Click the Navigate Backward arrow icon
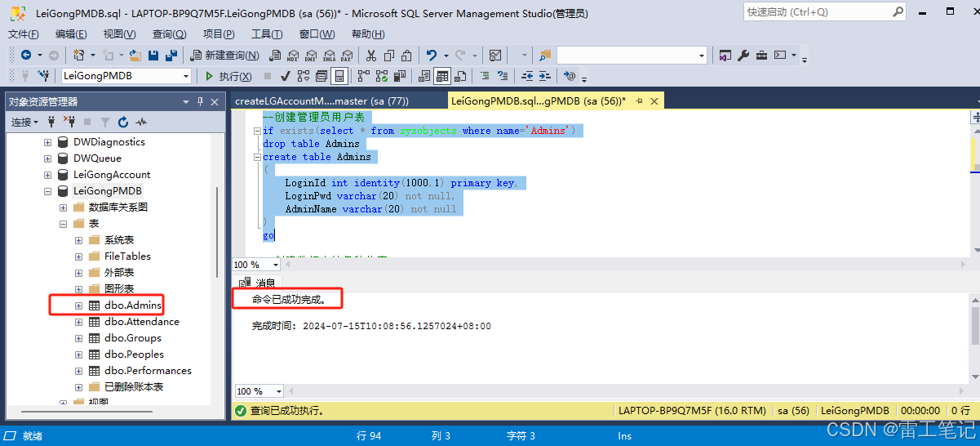The image size is (980, 446). click(26, 56)
